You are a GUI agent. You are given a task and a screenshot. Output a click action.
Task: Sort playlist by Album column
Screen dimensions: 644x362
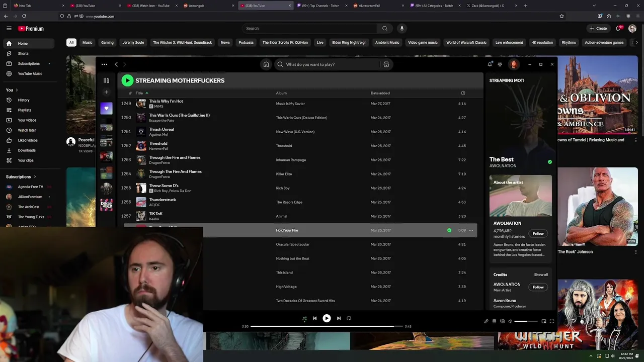pyautogui.click(x=281, y=93)
